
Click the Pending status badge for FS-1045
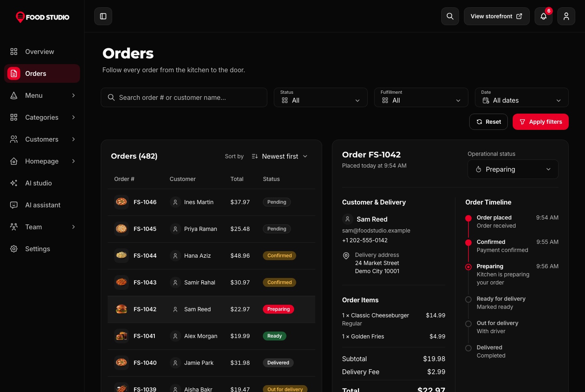click(x=277, y=229)
